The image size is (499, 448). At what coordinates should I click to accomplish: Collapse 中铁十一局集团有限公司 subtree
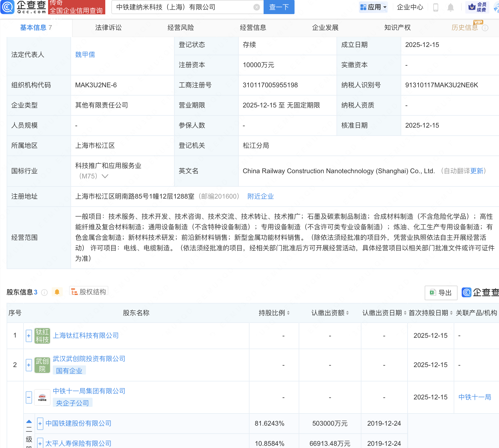coord(28,397)
